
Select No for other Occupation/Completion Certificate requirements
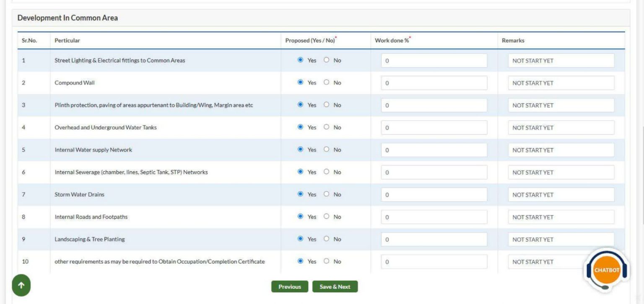pyautogui.click(x=327, y=261)
